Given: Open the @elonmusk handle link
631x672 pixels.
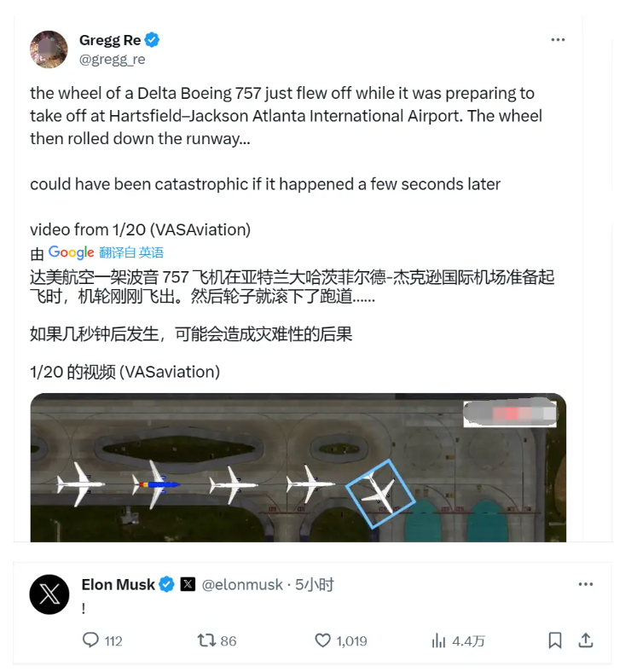Looking at the screenshot, I should [x=242, y=584].
